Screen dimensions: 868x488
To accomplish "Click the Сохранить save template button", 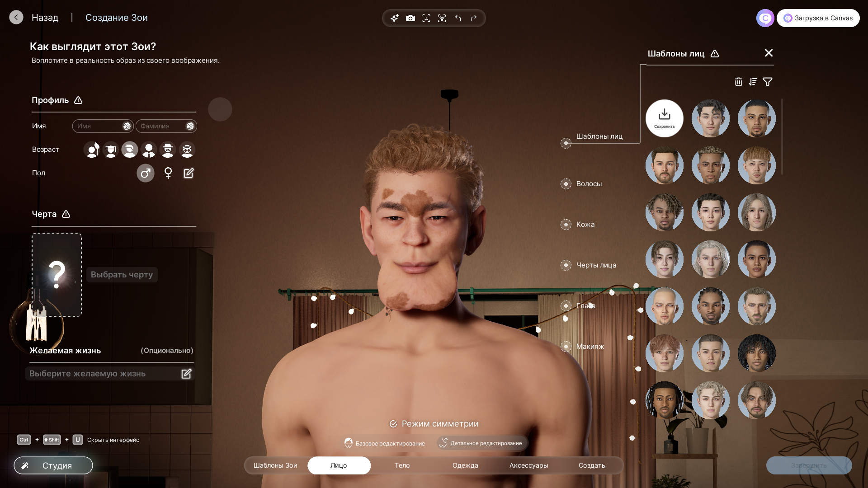I will (x=664, y=118).
